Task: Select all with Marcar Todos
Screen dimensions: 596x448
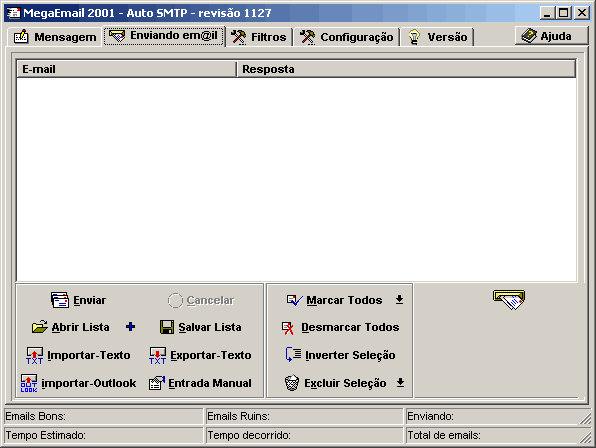Action: coord(334,300)
